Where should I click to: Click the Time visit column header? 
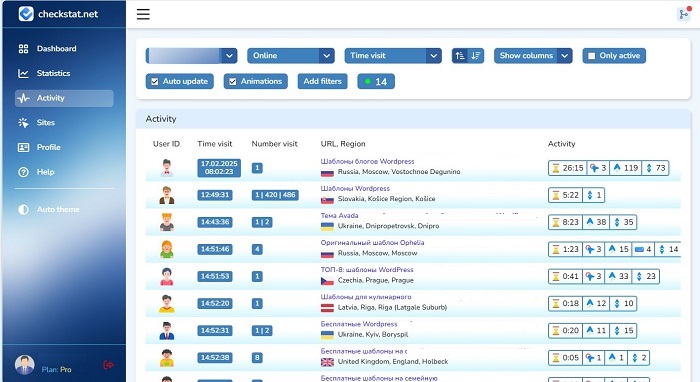[215, 144]
